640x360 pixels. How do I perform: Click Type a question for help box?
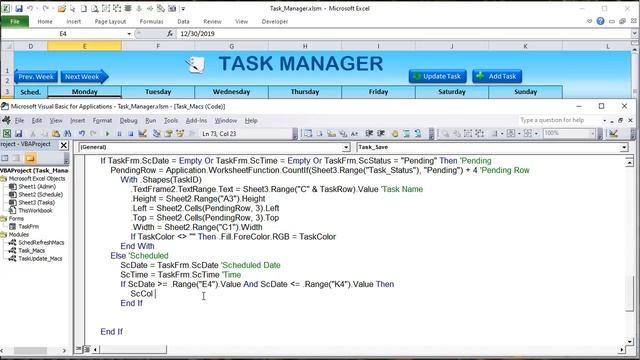point(559,120)
